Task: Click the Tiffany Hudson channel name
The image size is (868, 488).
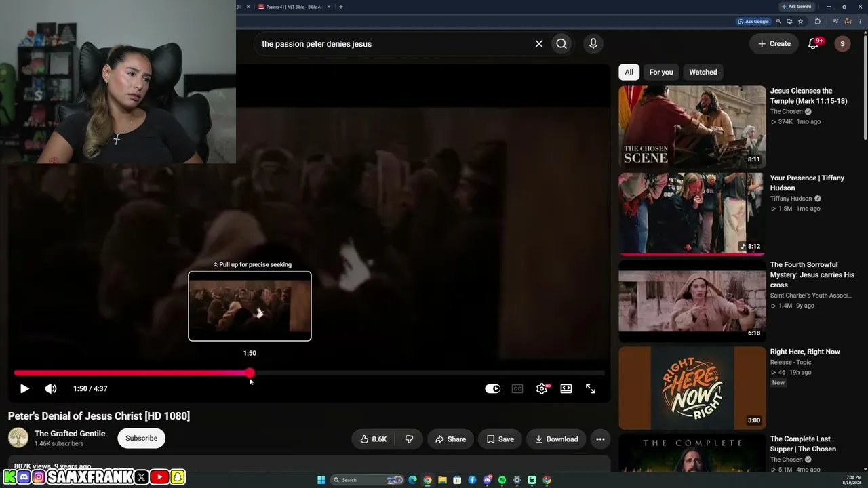Action: click(x=791, y=199)
